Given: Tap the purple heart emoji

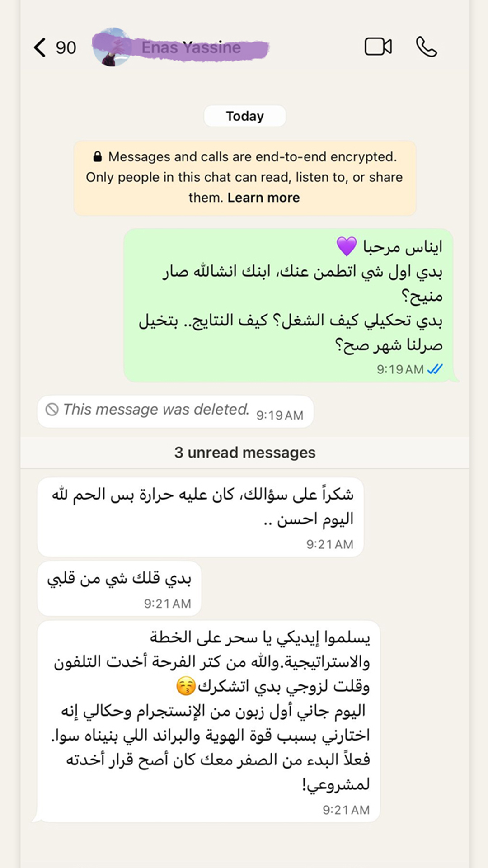Looking at the screenshot, I should 347,247.
